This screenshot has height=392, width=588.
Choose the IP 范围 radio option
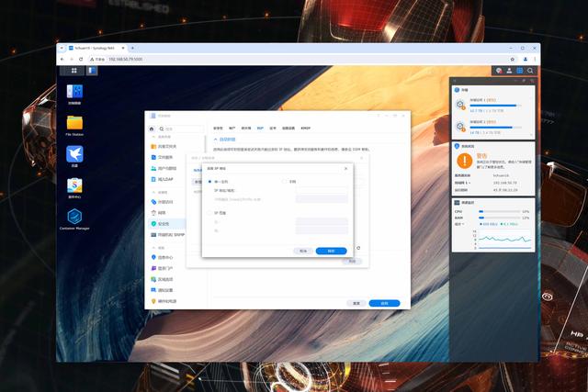tap(209, 213)
